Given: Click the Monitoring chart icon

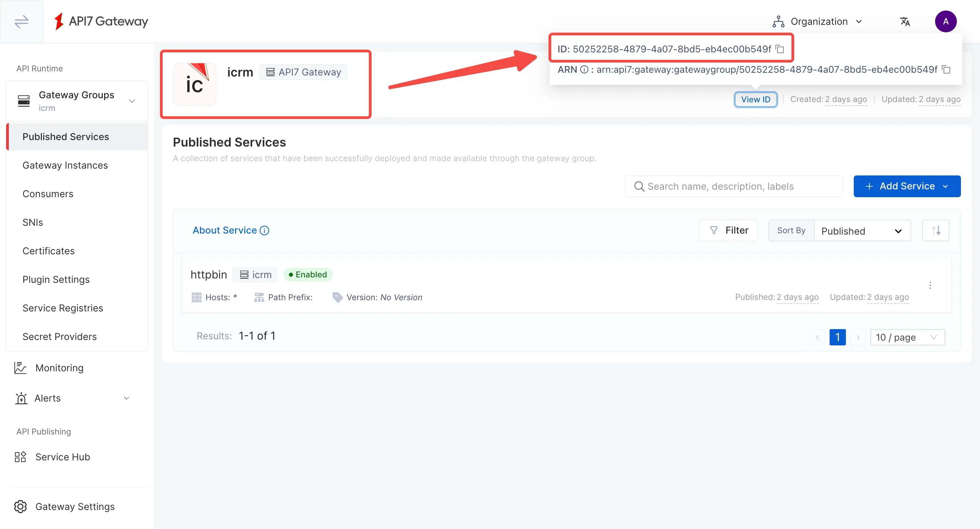Looking at the screenshot, I should pyautogui.click(x=20, y=368).
